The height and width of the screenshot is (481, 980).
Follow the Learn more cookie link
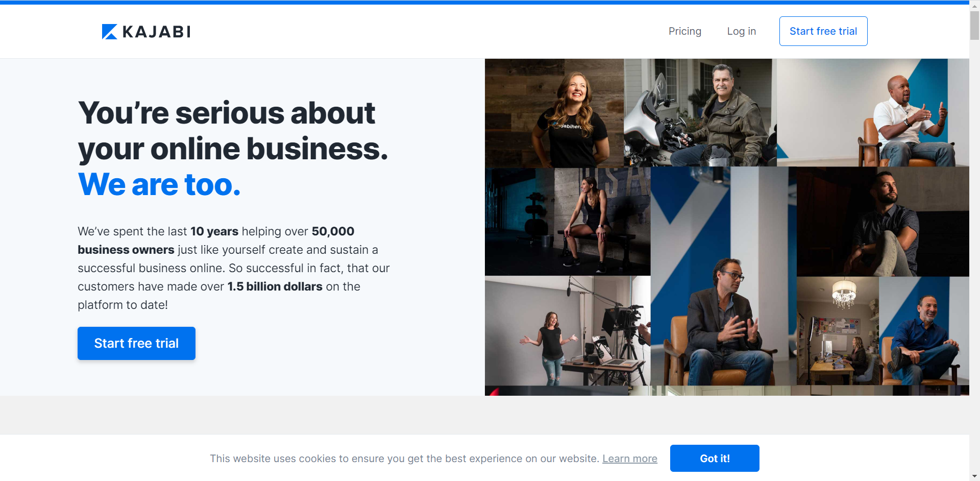pyautogui.click(x=630, y=459)
